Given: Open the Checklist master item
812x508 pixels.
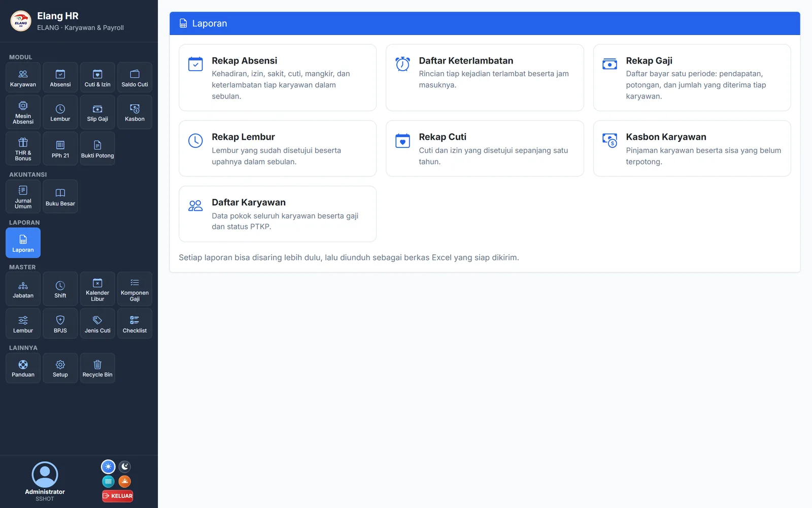Looking at the screenshot, I should [134, 324].
